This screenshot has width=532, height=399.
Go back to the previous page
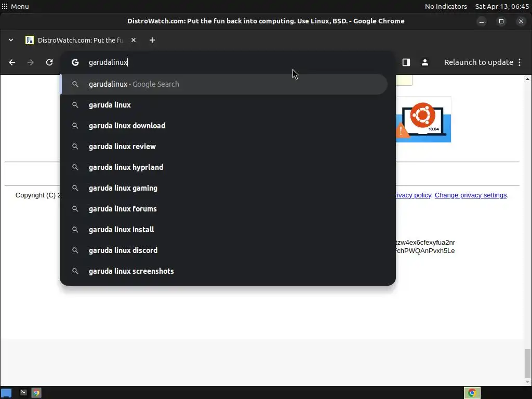pos(12,62)
